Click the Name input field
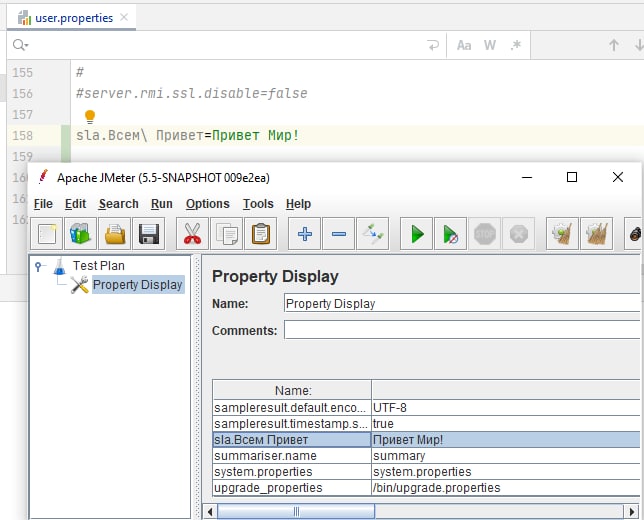 [462, 304]
